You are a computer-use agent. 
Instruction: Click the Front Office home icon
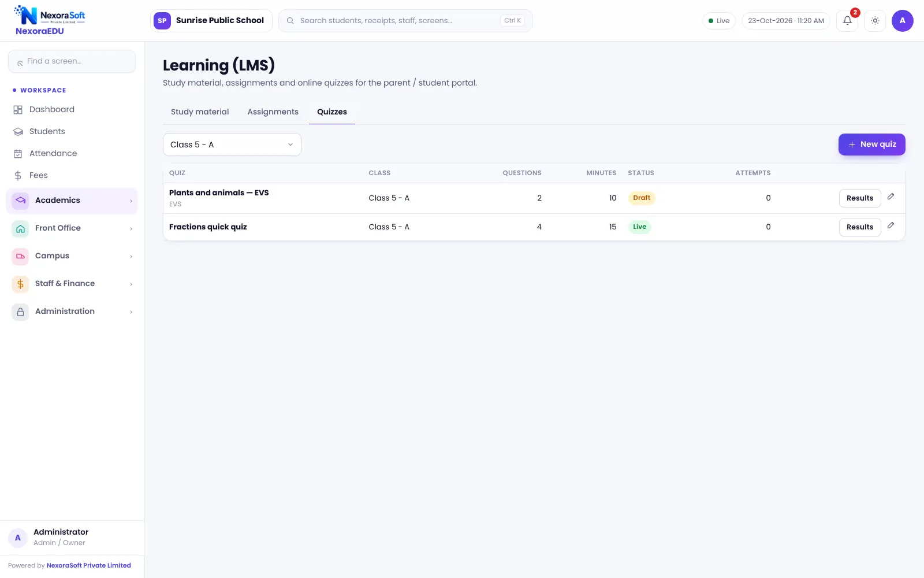[20, 228]
